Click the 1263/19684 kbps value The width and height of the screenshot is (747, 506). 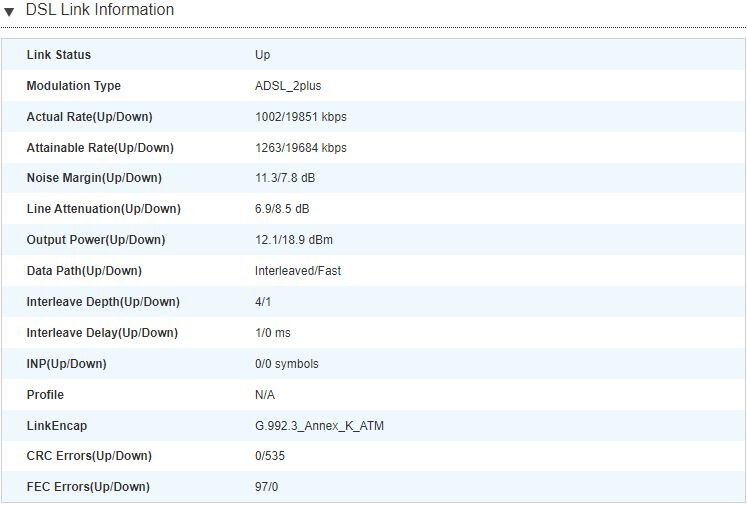click(301, 148)
